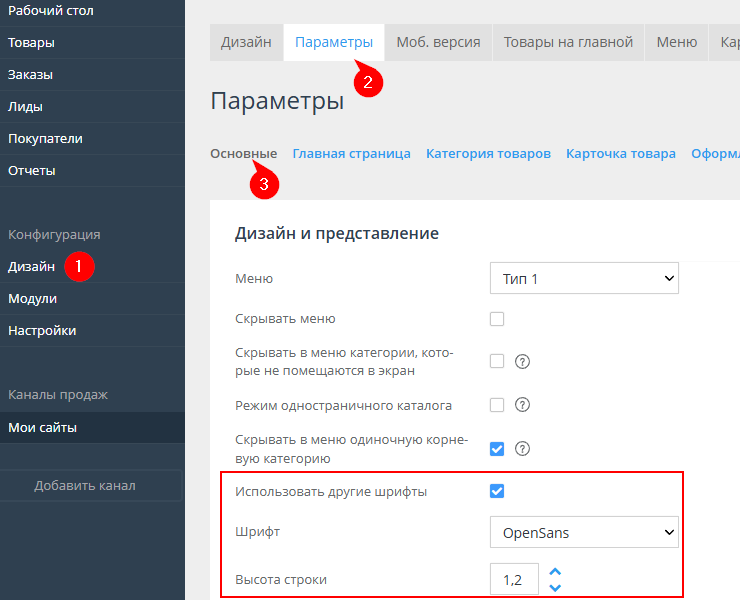Select 'Мои сайты' sales channel
Image resolution: width=740 pixels, height=600 pixels.
click(x=92, y=428)
